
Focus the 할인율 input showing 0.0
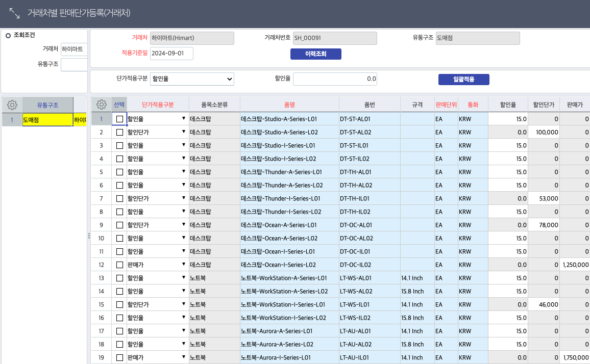coord(335,79)
